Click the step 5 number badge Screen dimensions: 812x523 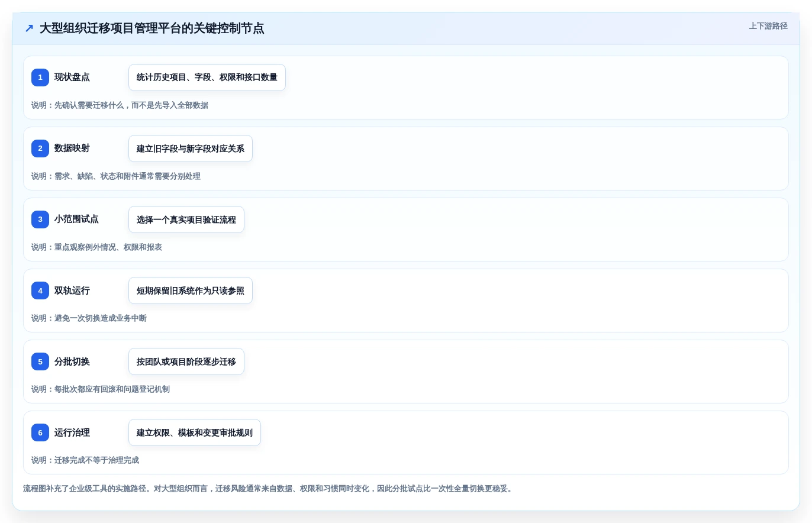[40, 361]
